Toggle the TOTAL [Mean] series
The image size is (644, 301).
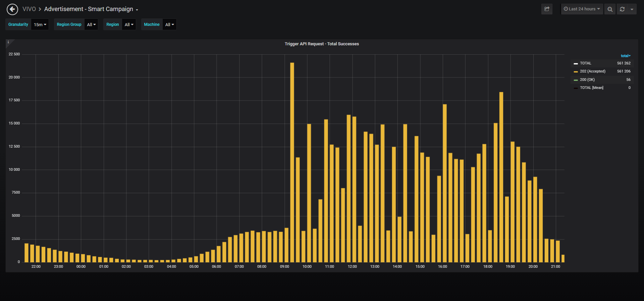pyautogui.click(x=592, y=88)
